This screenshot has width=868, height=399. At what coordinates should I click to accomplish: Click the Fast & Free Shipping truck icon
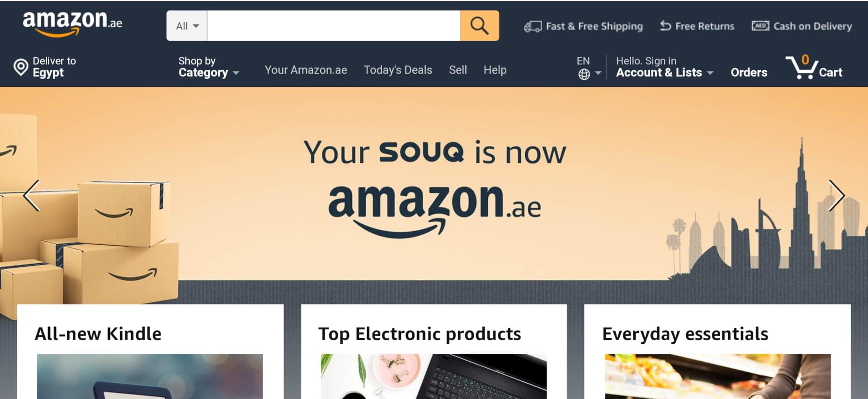533,27
